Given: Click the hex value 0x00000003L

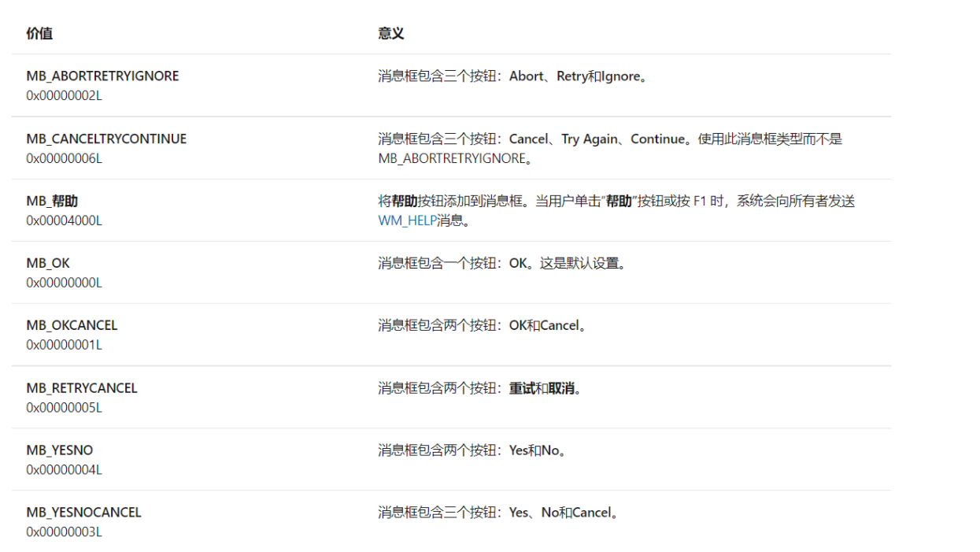Looking at the screenshot, I should (64, 532).
